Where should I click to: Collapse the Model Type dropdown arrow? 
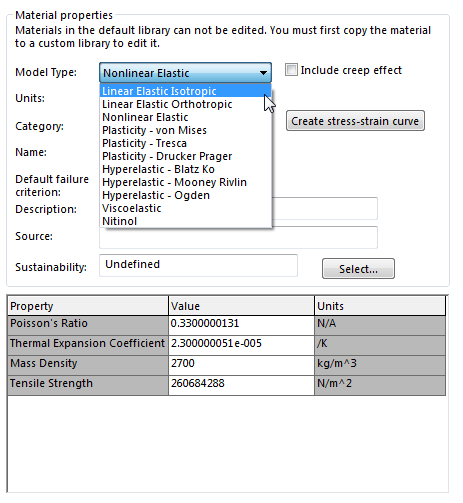click(263, 73)
